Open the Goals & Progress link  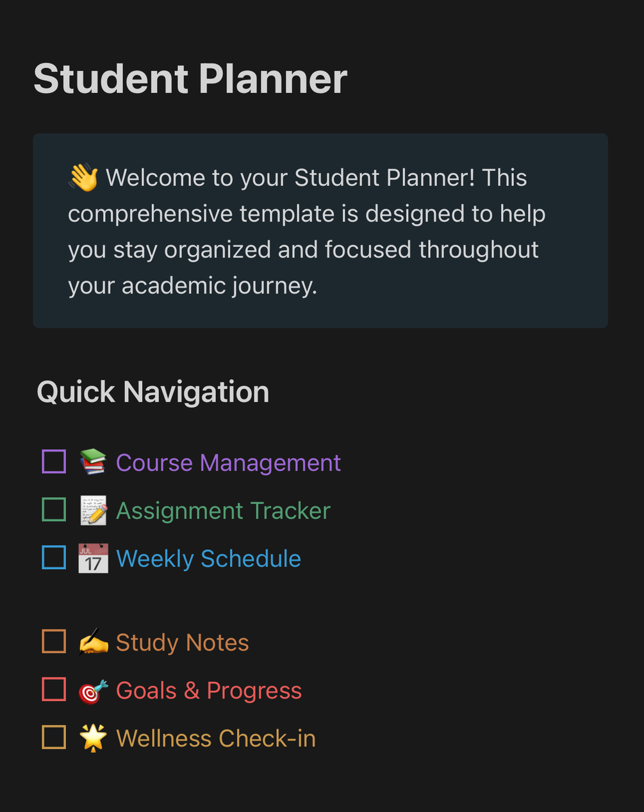pyautogui.click(x=208, y=690)
